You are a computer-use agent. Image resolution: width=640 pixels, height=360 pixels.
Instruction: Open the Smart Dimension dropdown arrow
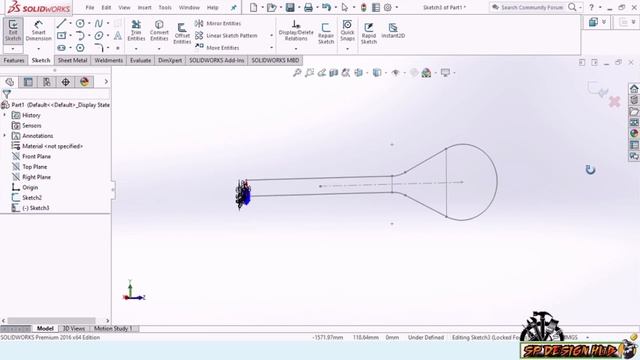pos(38,49)
